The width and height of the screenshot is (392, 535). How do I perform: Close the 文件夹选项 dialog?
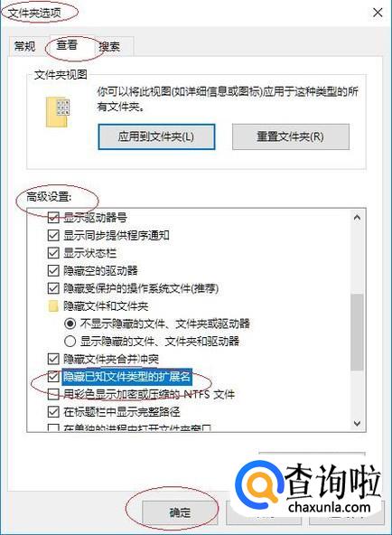(378, 13)
